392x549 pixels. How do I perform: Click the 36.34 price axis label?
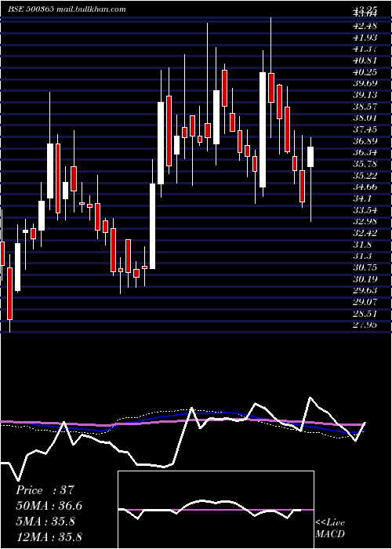click(365, 153)
